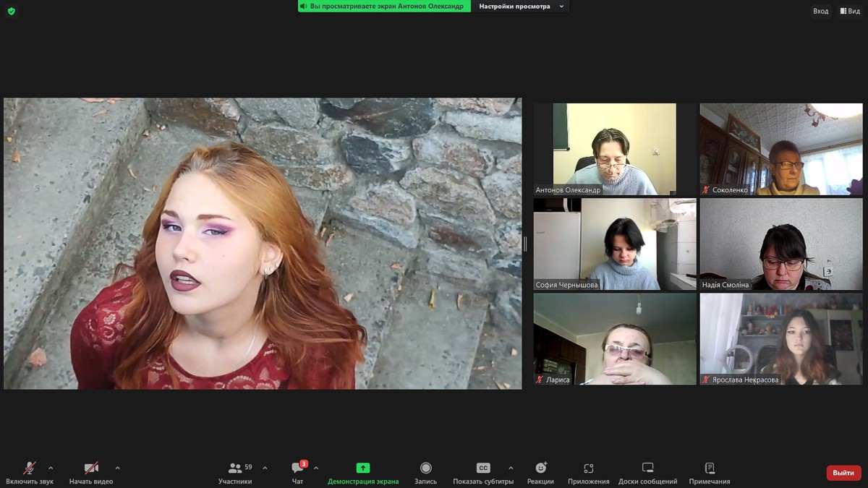
Task: Start sharing via "Демонстрация экрана"
Action: (x=363, y=473)
